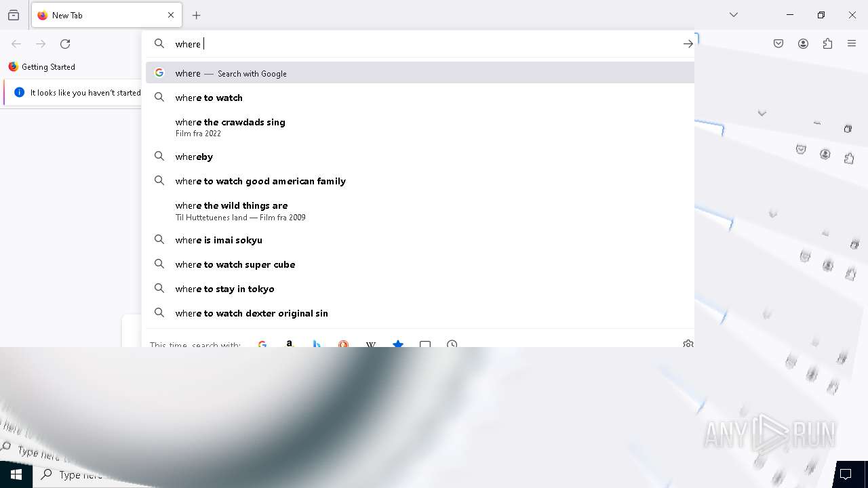Close the New Tab tab
The image size is (868, 488).
click(171, 15)
